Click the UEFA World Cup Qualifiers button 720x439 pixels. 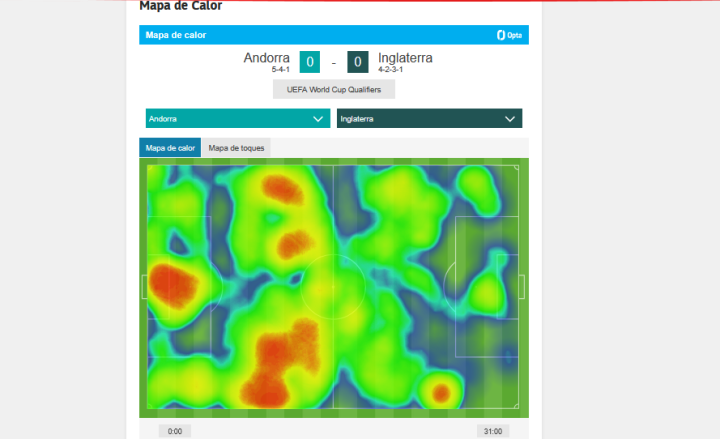pyautogui.click(x=334, y=90)
